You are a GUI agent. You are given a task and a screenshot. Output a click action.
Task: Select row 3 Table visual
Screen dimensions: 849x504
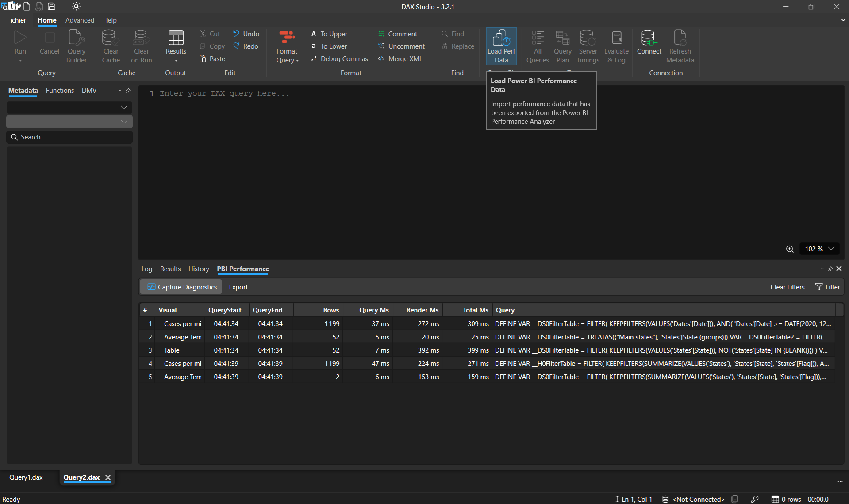(x=487, y=350)
